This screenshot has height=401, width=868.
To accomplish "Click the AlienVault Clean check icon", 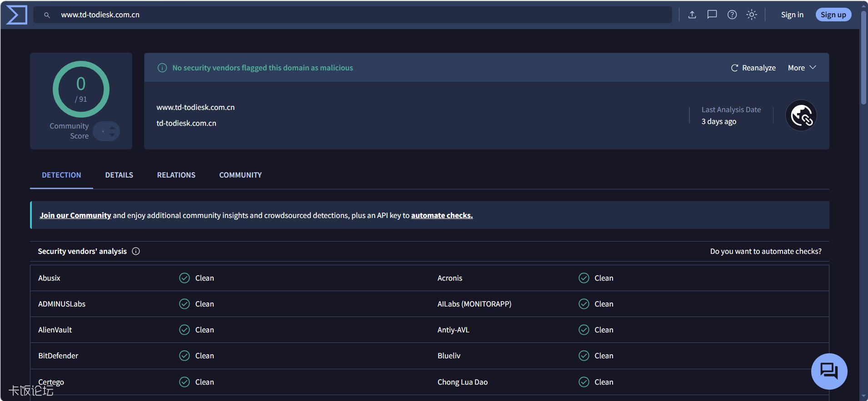I will click(x=185, y=330).
